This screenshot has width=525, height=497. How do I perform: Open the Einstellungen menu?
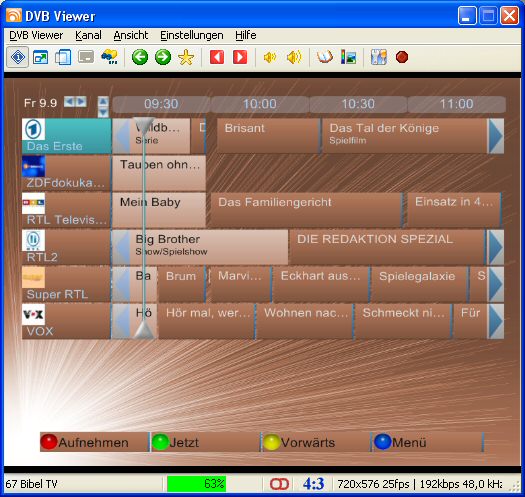pyautogui.click(x=192, y=36)
